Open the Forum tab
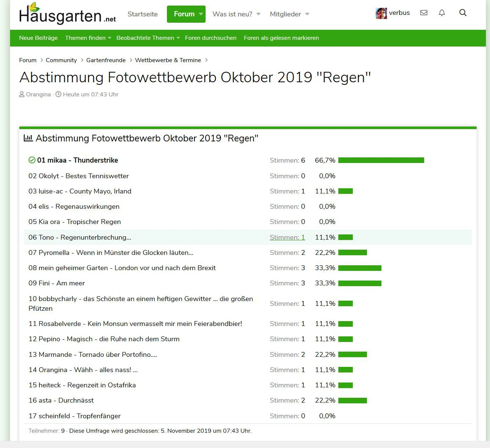This screenshot has width=490, height=448. click(184, 14)
